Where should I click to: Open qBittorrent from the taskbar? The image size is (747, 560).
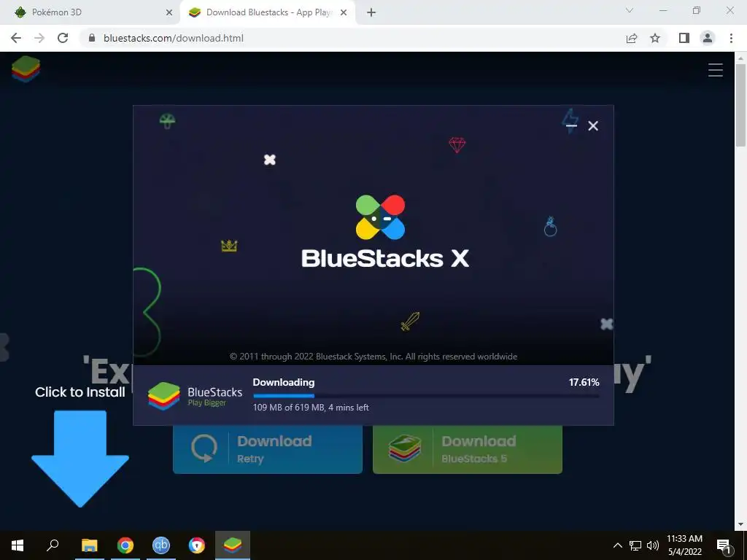coord(161,545)
